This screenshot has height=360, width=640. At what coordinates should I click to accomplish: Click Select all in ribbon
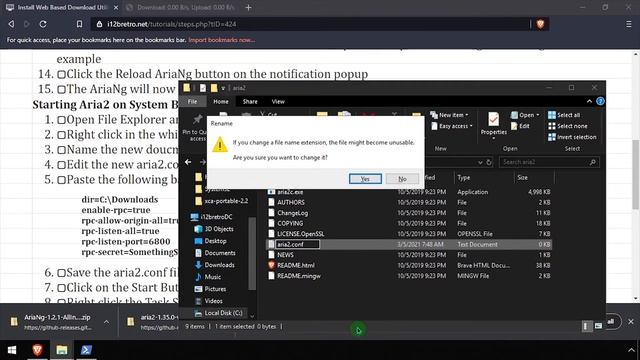tap(564, 115)
